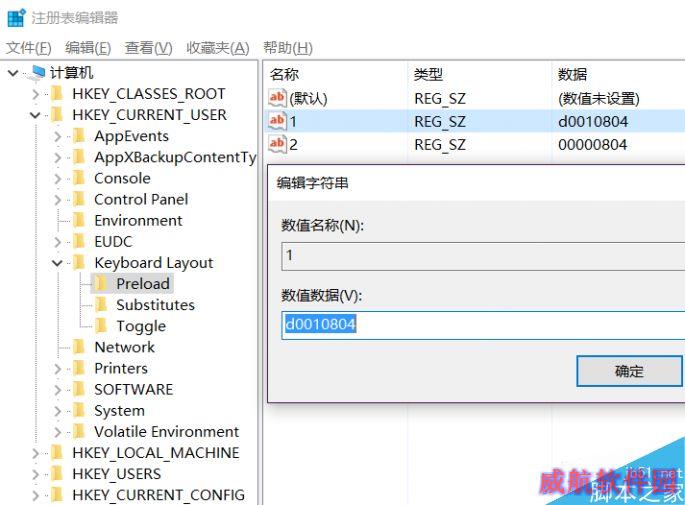Click the string icon of value 2
The image size is (685, 505).
point(277,144)
